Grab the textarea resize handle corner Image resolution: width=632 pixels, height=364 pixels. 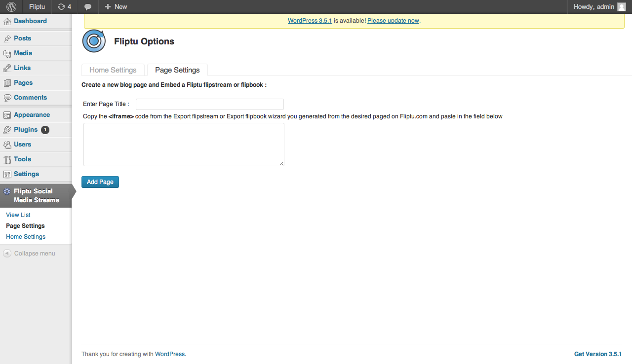pos(281,163)
